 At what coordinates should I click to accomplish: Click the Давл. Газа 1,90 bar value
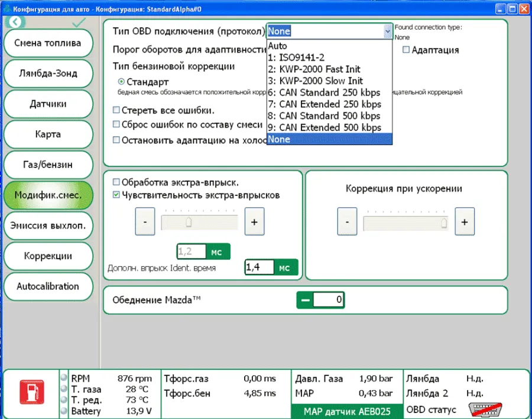point(376,378)
